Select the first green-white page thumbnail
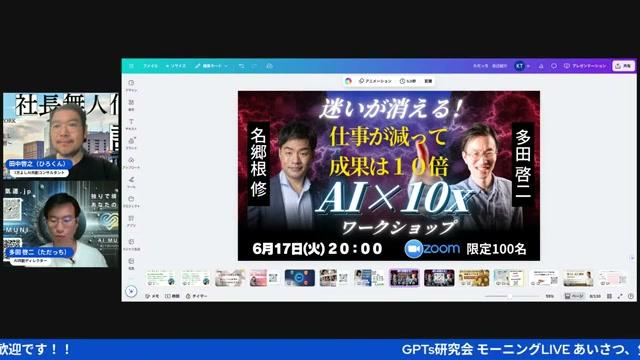This screenshot has height=360, width=640. (161, 278)
